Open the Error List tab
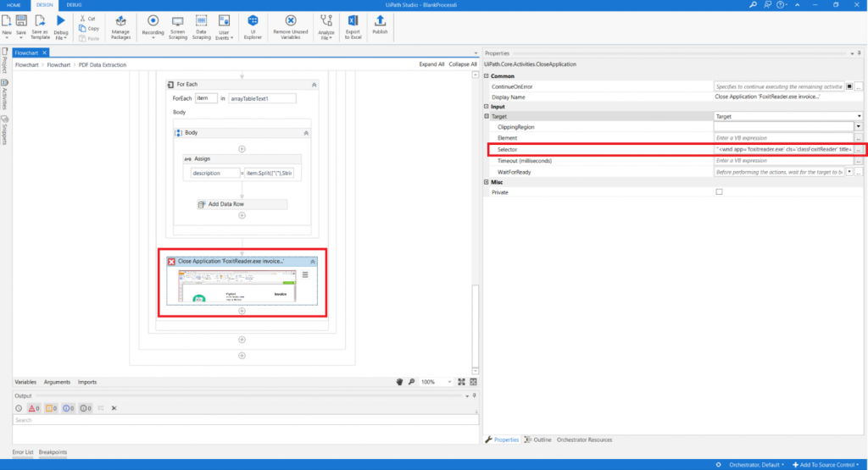Viewport: 868px width, 470px height. tap(23, 451)
